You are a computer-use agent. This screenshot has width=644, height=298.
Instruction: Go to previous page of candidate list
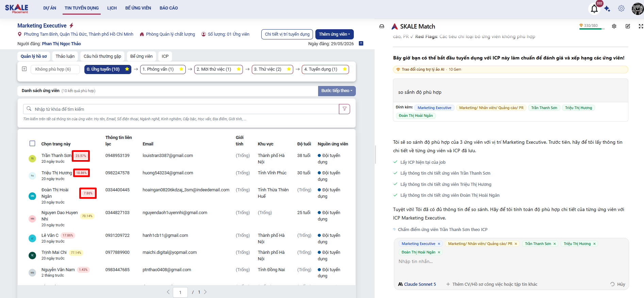click(168, 292)
